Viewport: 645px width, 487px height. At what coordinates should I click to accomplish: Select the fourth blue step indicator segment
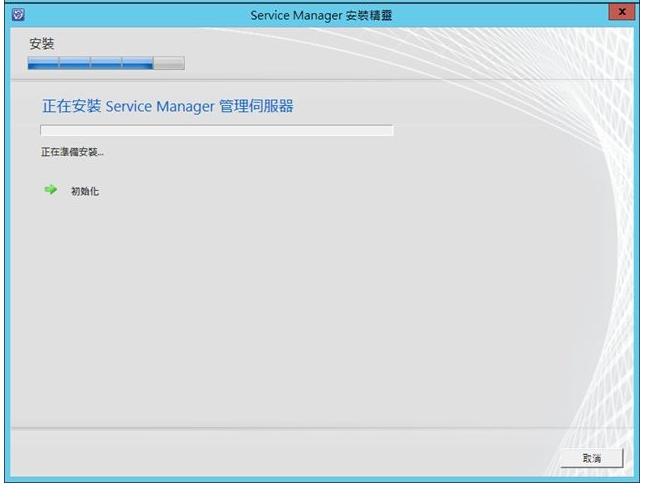pyautogui.click(x=137, y=64)
